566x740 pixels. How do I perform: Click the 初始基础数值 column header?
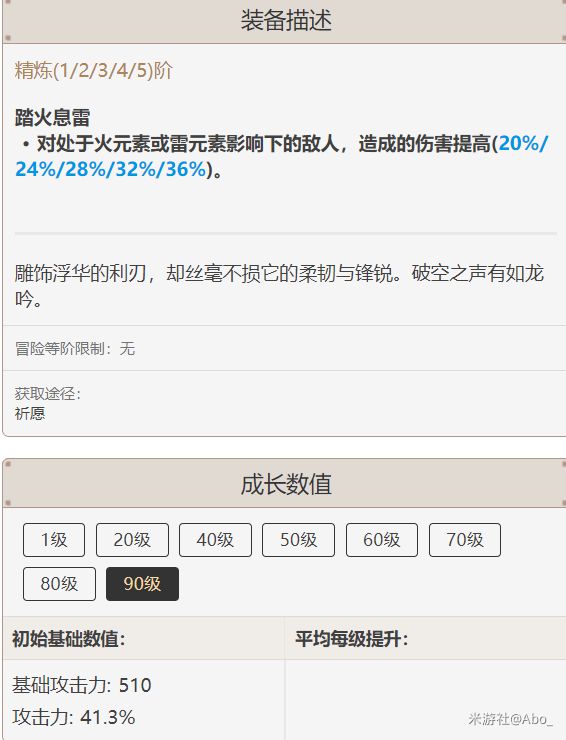click(x=68, y=639)
